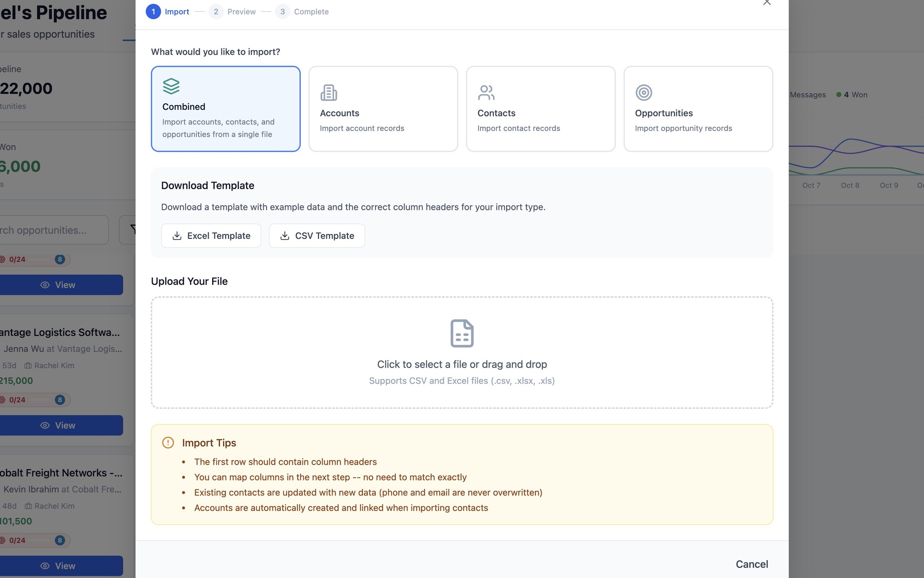The height and width of the screenshot is (578, 924).
Task: Click the briefcase icon next to Rachel Kim 53d
Action: pos(28,365)
